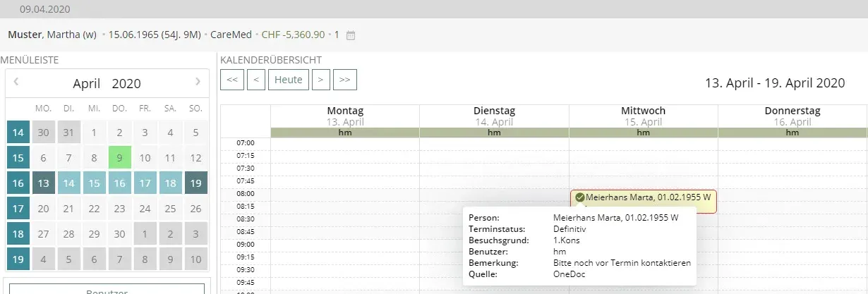This screenshot has height=294, width=868.
Task: Click tooltip value 1.Kons
Action: tap(566, 240)
